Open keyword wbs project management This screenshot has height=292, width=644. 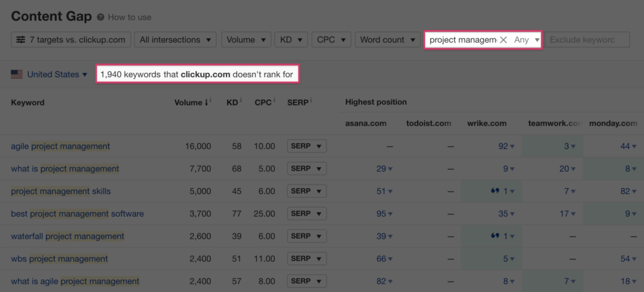(x=60, y=259)
